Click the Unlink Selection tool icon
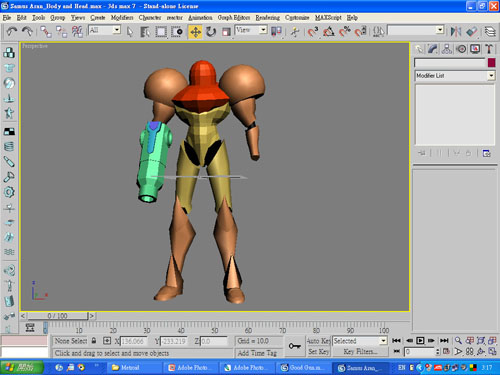This screenshot has width=500, height=375. pos(61,32)
